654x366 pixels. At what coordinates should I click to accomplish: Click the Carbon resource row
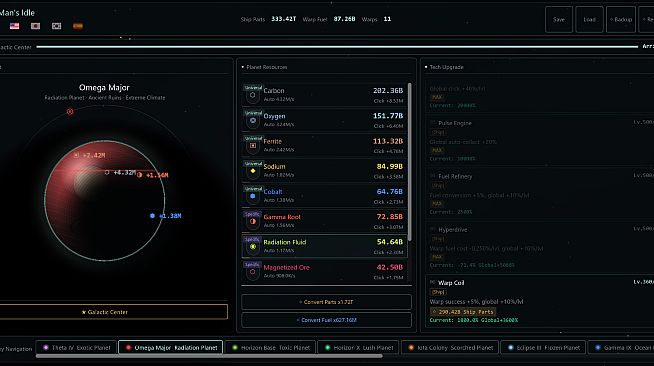(x=324, y=95)
